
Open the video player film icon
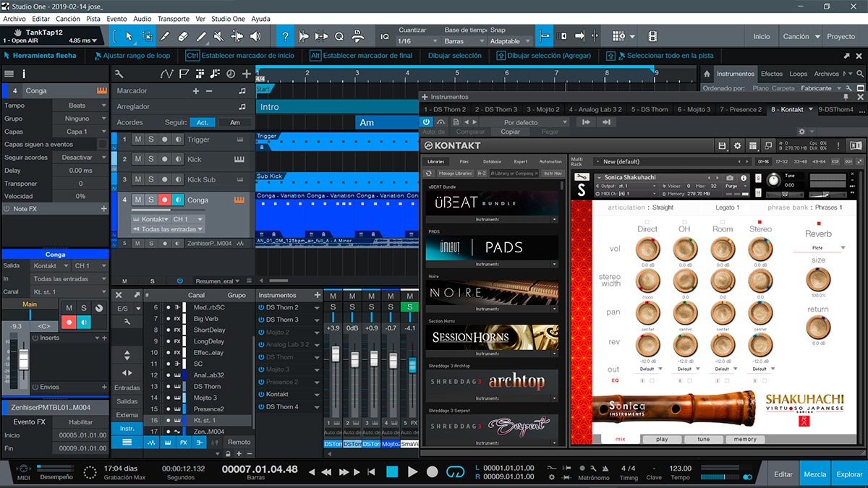click(x=652, y=36)
